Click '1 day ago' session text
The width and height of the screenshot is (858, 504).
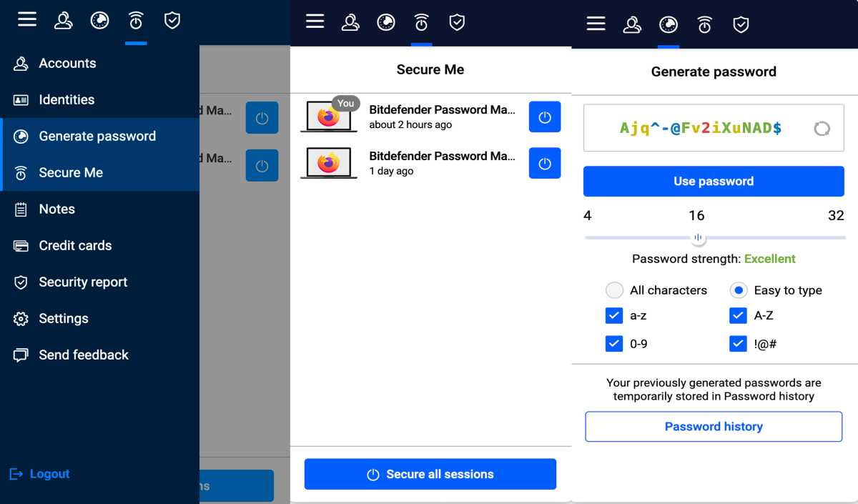(391, 171)
